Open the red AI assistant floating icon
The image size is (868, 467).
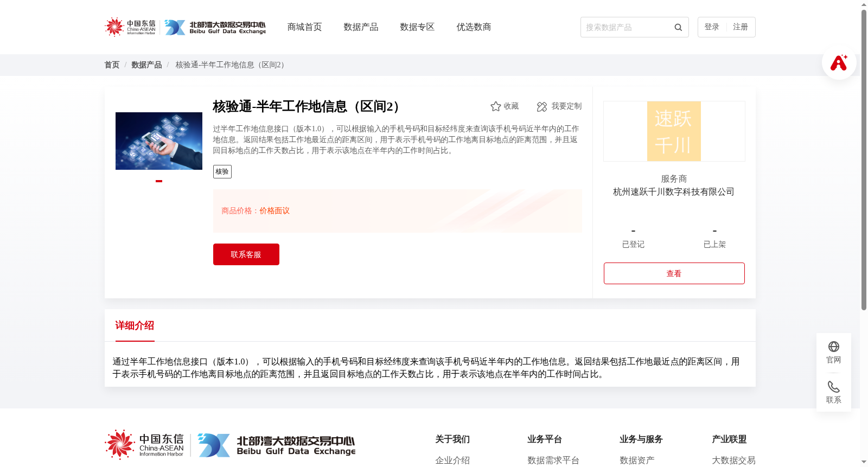pos(839,62)
